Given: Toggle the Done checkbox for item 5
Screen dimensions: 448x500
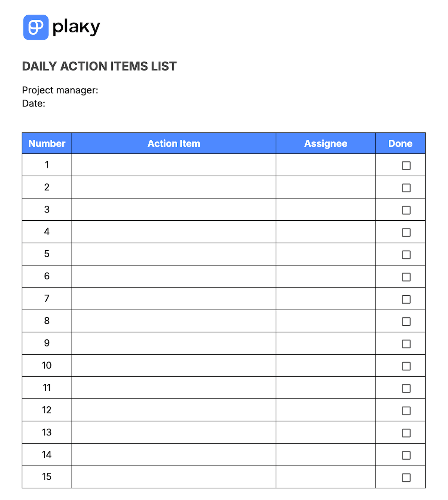Looking at the screenshot, I should [x=406, y=255].
